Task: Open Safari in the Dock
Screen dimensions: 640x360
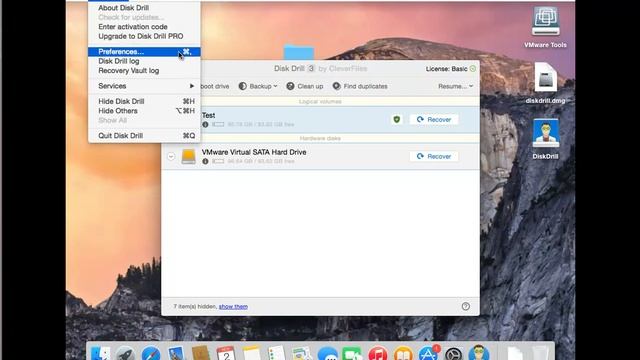Action: coord(151,353)
